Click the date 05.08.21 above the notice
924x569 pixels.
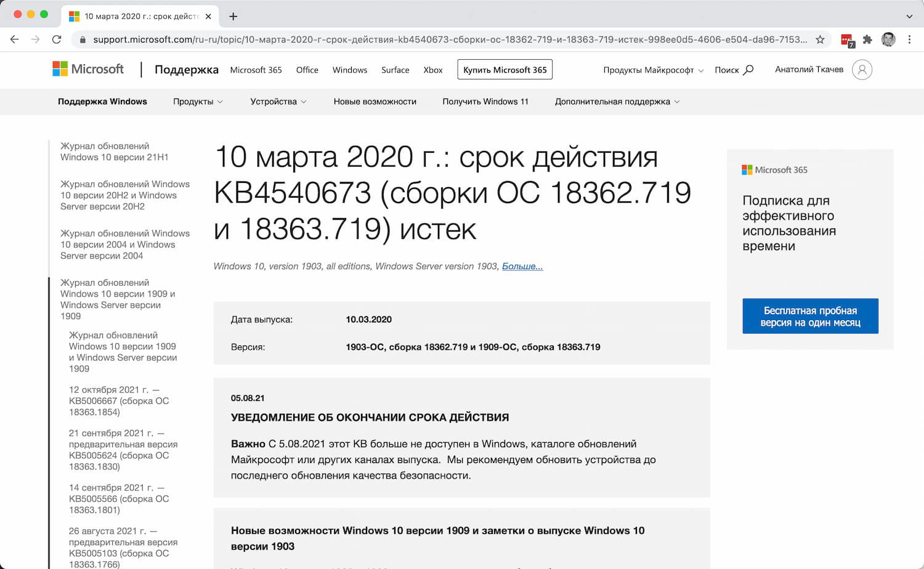(248, 398)
